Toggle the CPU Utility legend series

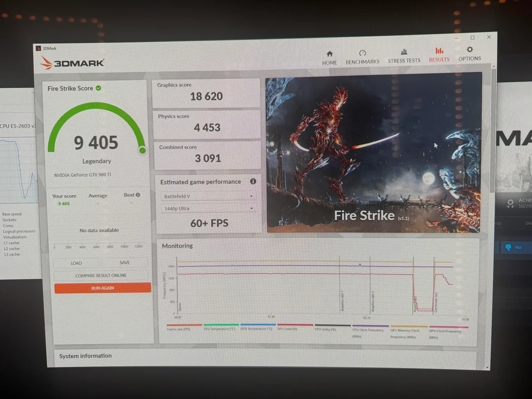332,327
